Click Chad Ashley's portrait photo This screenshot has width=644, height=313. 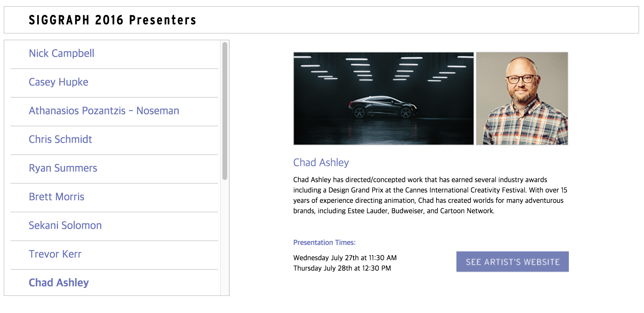click(x=522, y=98)
